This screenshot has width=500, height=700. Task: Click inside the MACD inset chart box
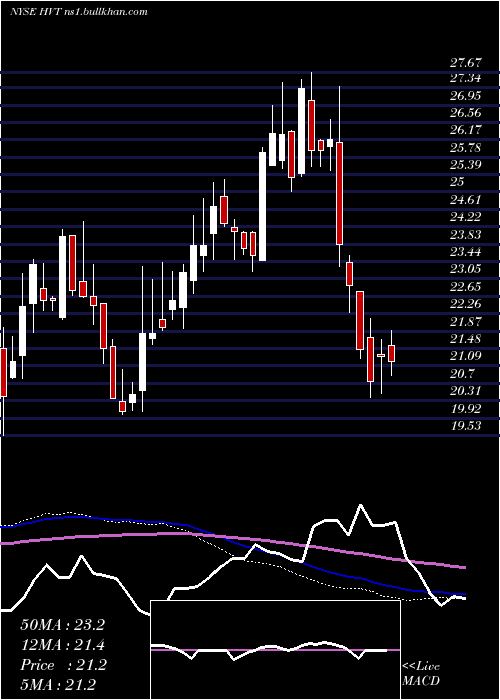tap(275, 650)
